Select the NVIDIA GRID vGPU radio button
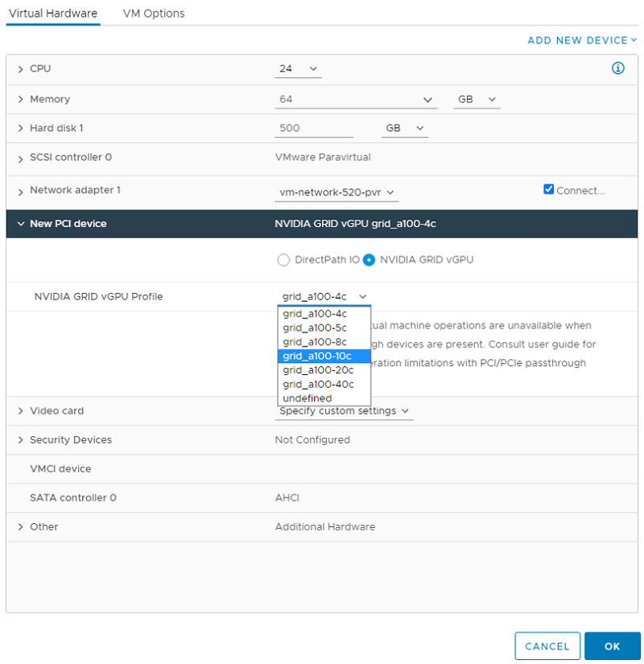The image size is (644, 664). point(369,260)
